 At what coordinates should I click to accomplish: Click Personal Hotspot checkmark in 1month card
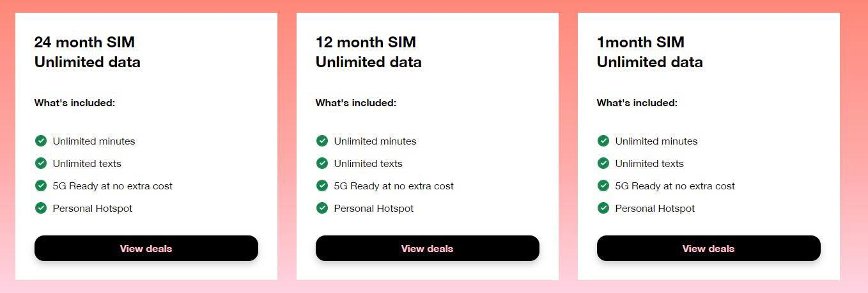[x=603, y=208]
